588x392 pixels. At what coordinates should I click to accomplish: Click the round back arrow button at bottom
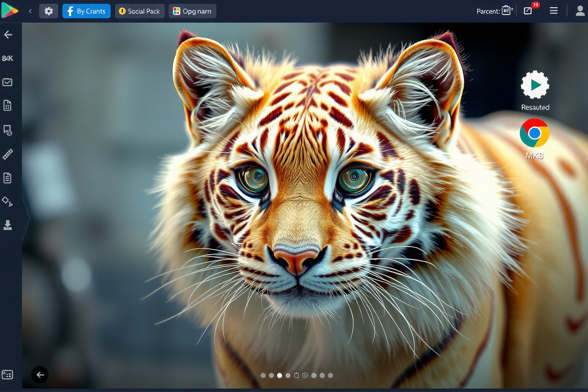pos(40,375)
